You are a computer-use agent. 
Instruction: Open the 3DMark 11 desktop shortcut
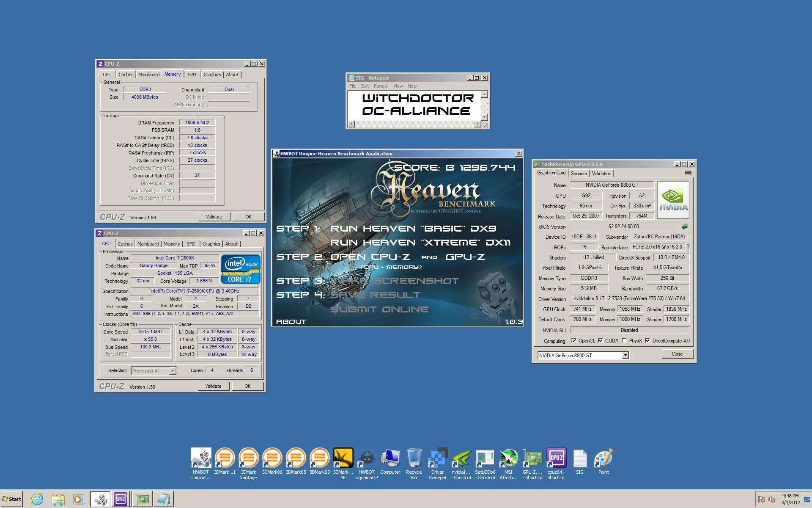[225, 461]
